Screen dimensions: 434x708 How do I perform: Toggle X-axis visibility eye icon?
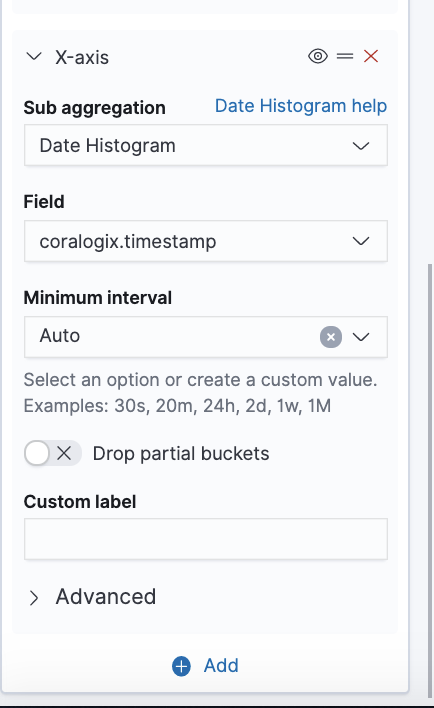318,56
